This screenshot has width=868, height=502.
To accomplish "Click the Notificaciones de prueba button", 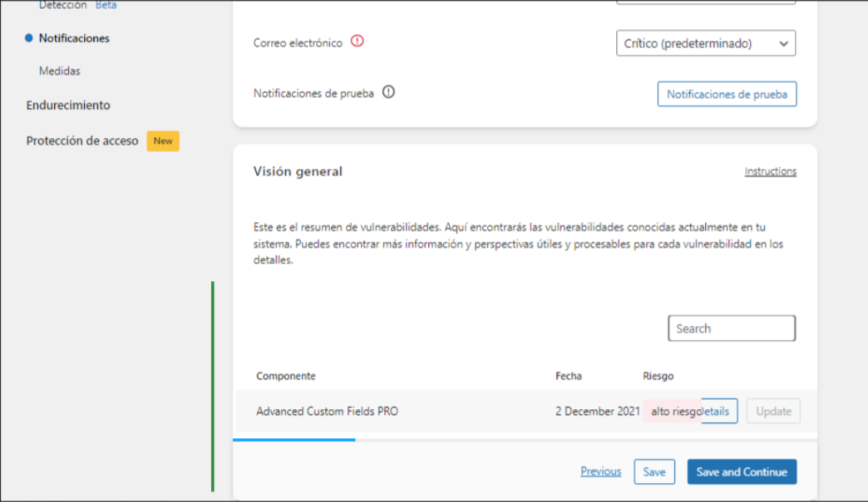I will 727,94.
